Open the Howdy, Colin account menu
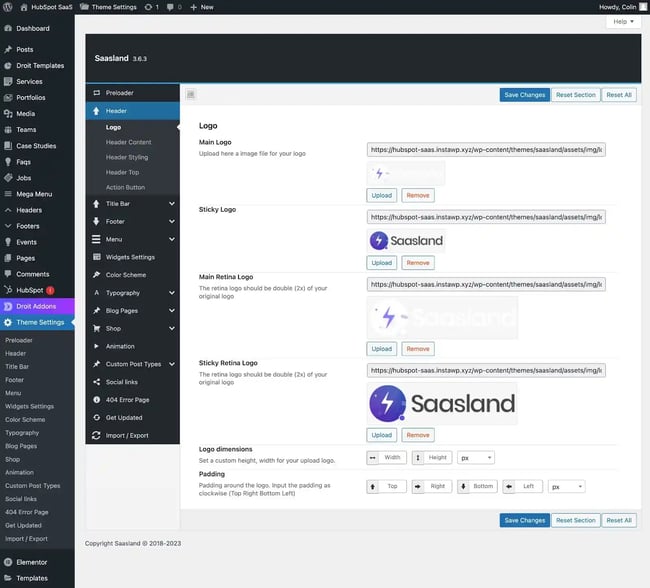This screenshot has width=650, height=588. coord(623,7)
